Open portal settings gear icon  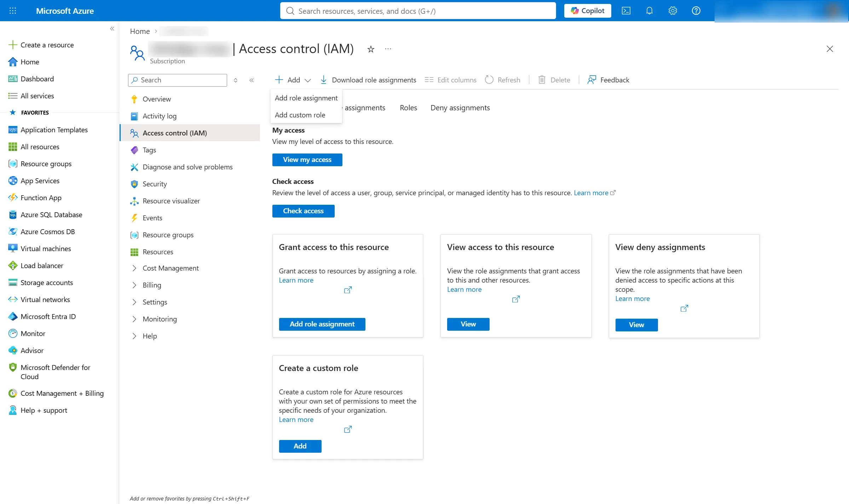click(673, 11)
